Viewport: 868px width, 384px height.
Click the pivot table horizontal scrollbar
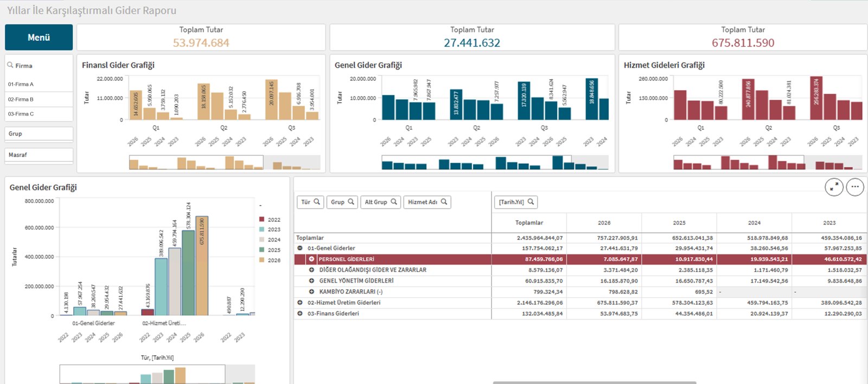click(594, 382)
